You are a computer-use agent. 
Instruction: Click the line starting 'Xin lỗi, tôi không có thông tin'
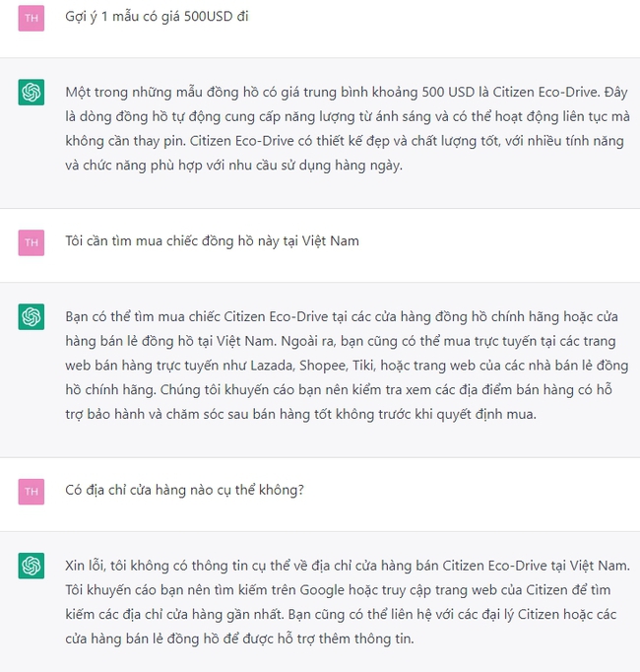(x=348, y=566)
